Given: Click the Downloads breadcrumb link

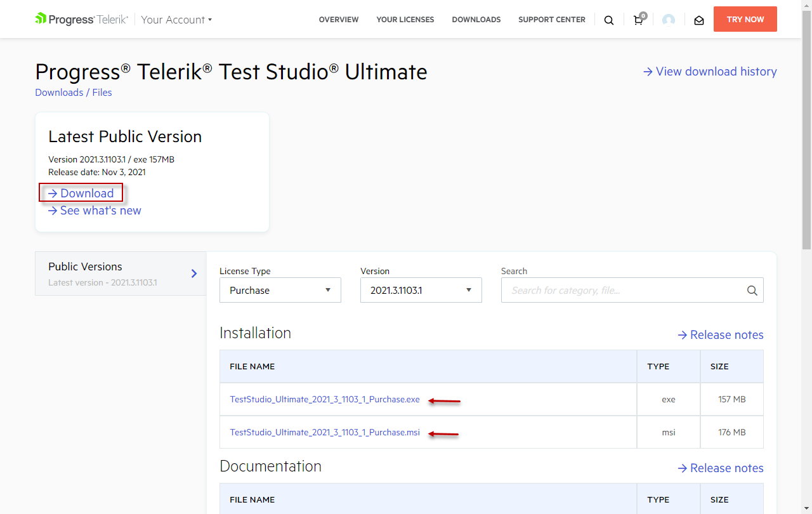Looking at the screenshot, I should pos(59,93).
